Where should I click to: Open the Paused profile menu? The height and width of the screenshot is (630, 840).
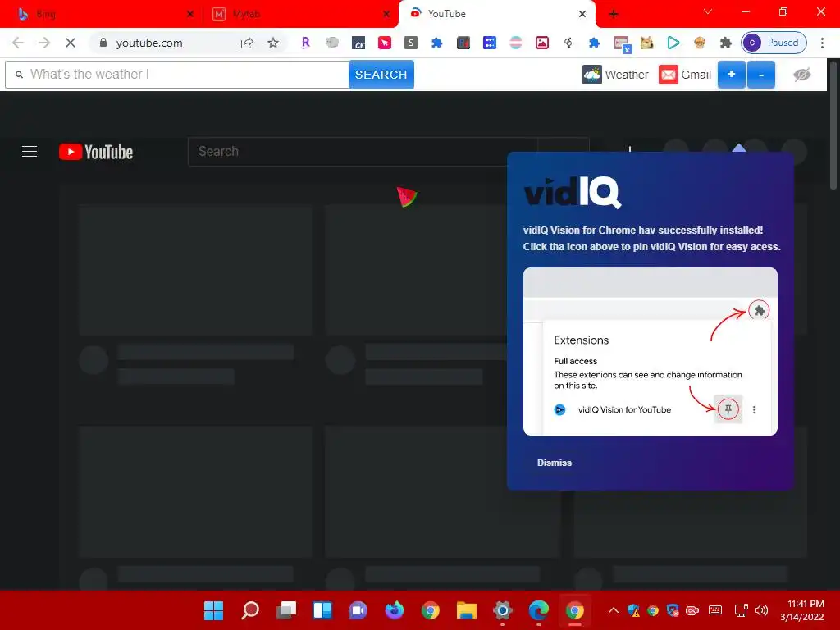point(774,43)
